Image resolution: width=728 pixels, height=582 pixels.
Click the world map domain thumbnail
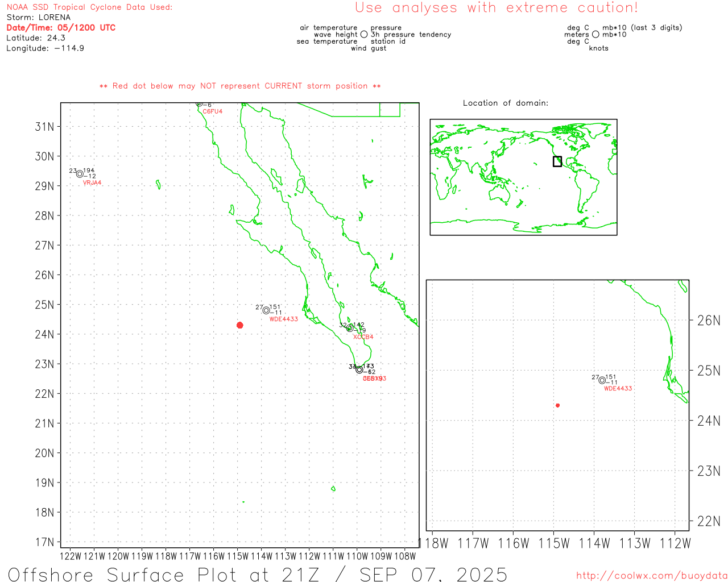pyautogui.click(x=523, y=177)
